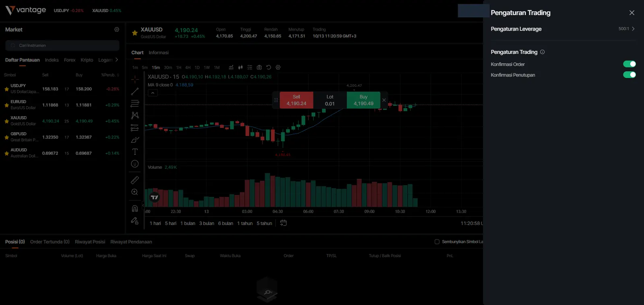Click the green Buy 4,190.49 button
The height and width of the screenshot is (305, 644).
[x=363, y=100]
